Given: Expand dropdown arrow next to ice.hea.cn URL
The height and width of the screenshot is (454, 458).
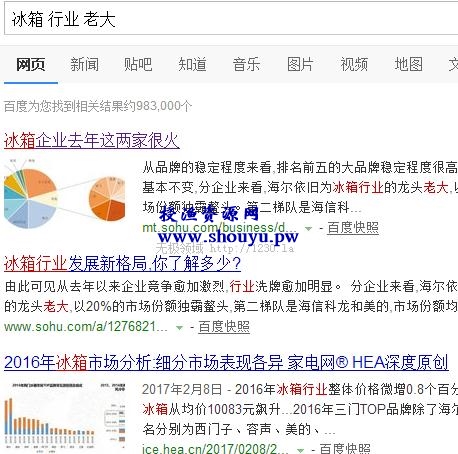Looking at the screenshot, I should [300, 450].
